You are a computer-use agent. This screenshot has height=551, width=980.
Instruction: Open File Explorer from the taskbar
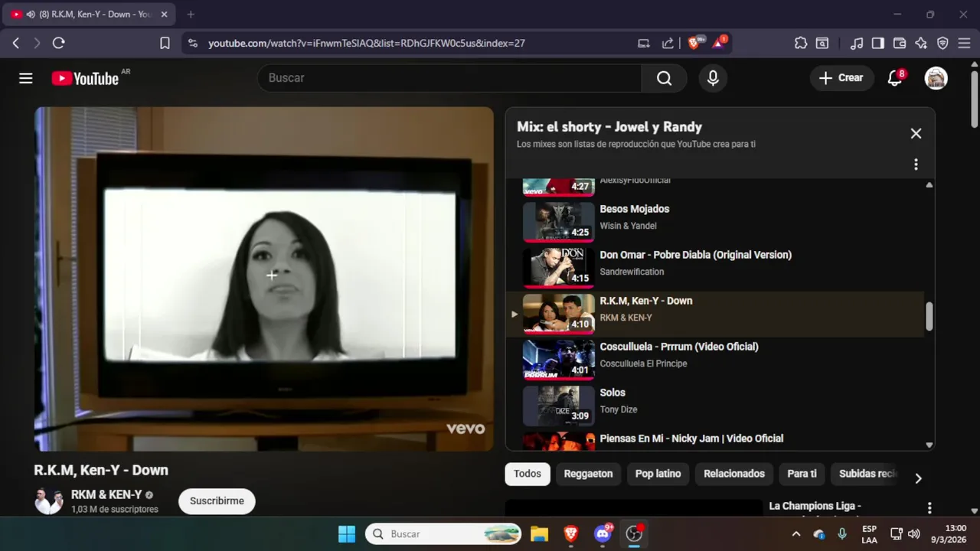(539, 534)
